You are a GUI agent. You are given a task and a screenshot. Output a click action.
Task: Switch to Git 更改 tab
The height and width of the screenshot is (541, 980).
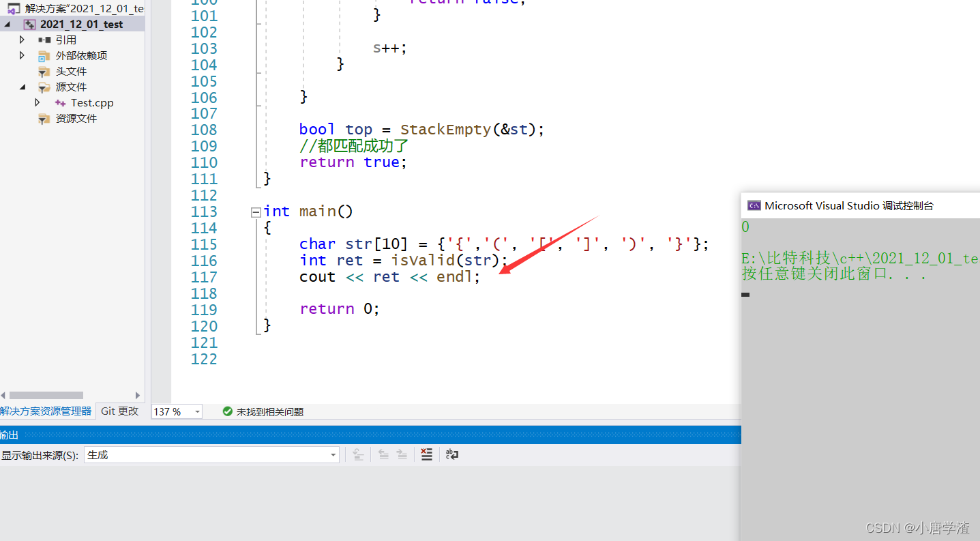[x=120, y=411]
